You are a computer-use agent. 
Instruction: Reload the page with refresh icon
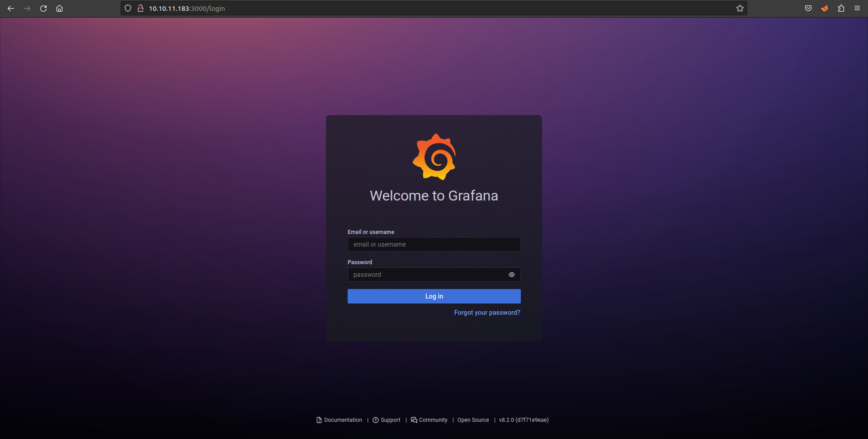click(43, 9)
